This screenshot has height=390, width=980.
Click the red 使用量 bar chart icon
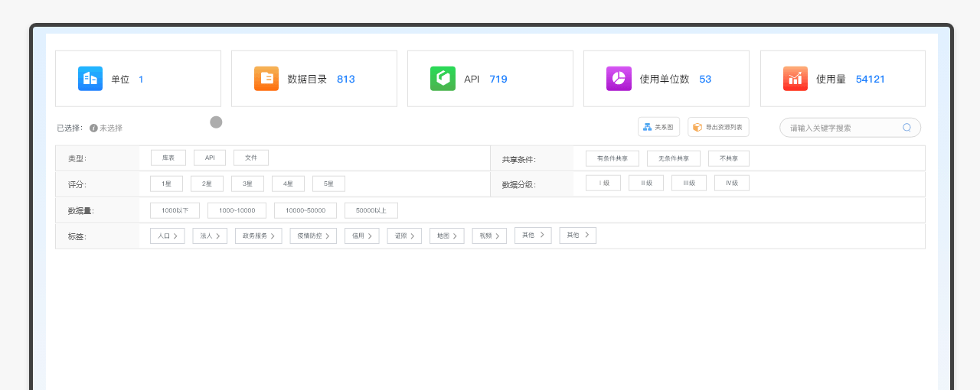(x=795, y=79)
